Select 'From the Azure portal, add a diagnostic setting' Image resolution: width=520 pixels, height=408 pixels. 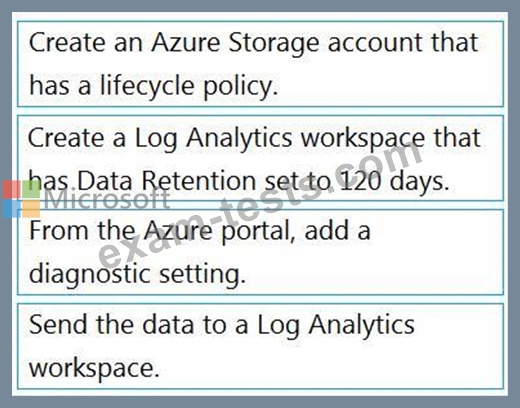pos(260,252)
